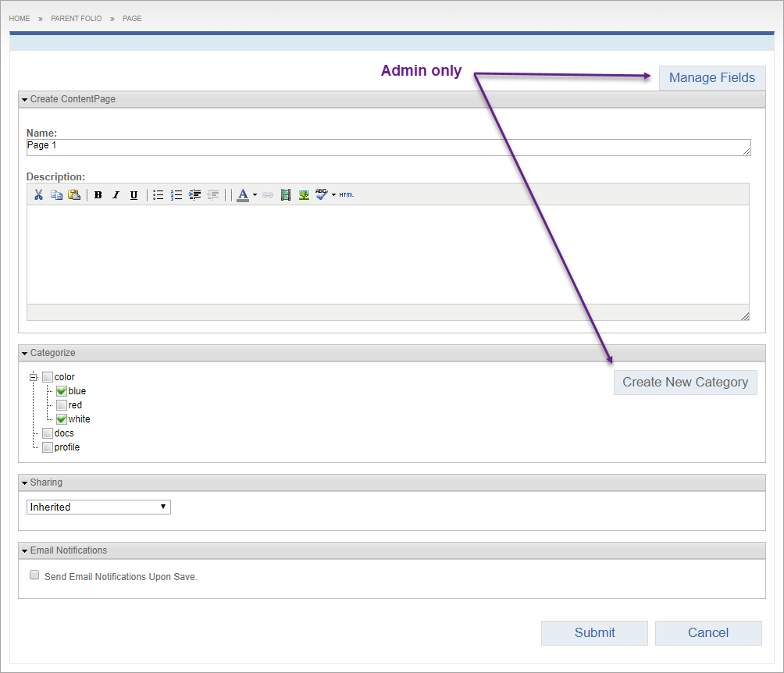The height and width of the screenshot is (673, 784).
Task: Open the Inherited sharing dropdown
Action: pos(98,507)
